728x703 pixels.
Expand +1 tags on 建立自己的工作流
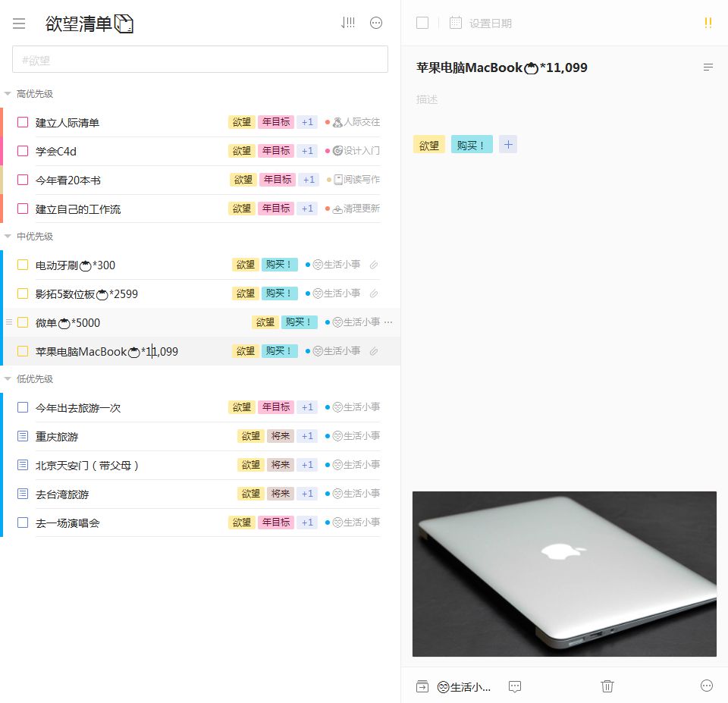tap(307, 209)
